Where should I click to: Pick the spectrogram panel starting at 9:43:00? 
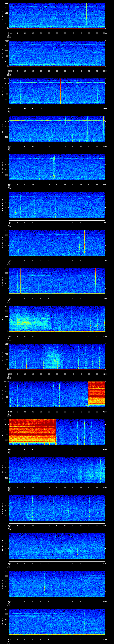pos(57,470)
